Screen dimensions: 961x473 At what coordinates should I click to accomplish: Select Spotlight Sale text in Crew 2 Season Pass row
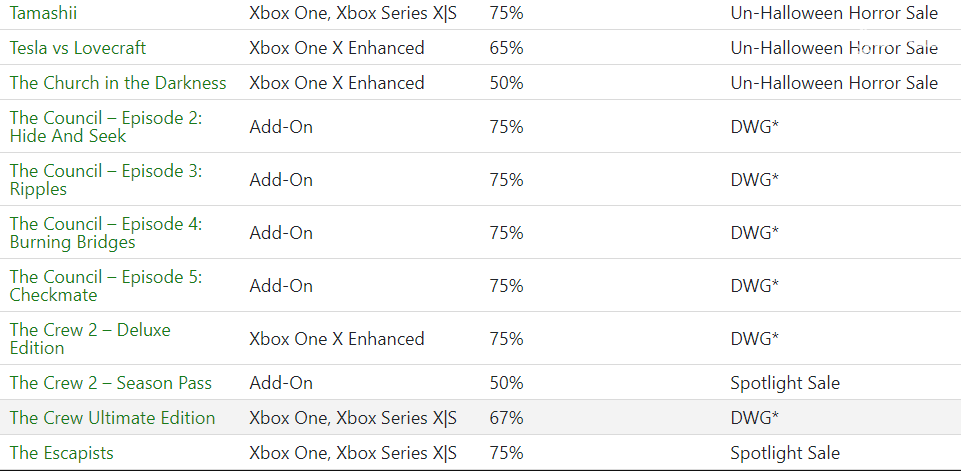click(785, 384)
